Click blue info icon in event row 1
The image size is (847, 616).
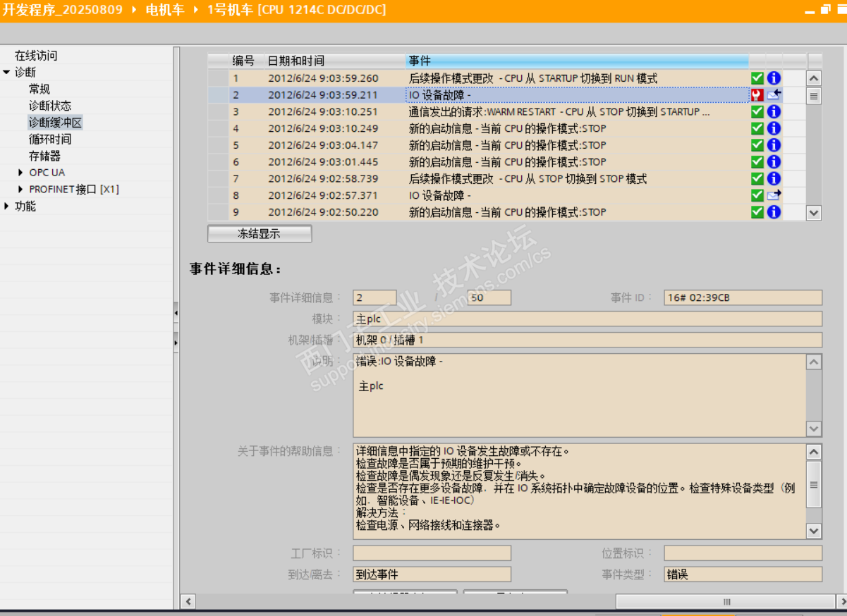pyautogui.click(x=774, y=78)
